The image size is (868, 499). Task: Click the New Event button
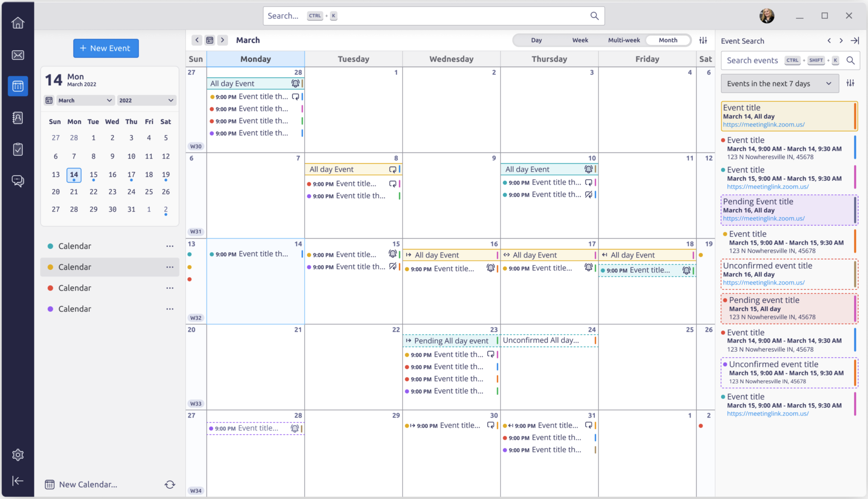(x=106, y=48)
